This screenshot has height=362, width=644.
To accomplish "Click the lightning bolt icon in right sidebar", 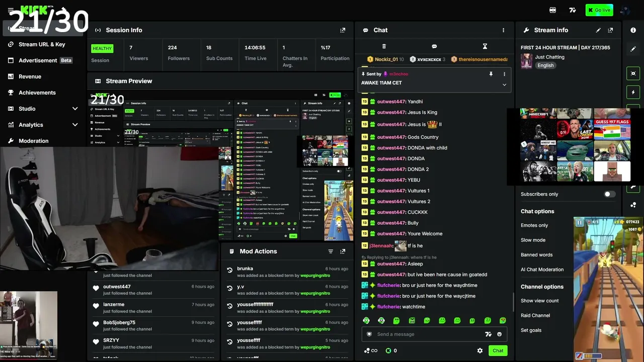I will point(633,93).
